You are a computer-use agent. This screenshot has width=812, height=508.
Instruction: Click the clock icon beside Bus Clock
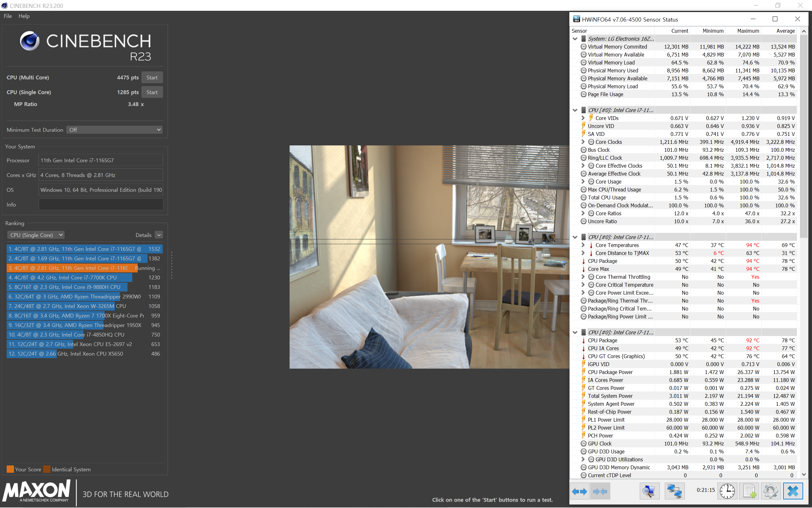(584, 150)
